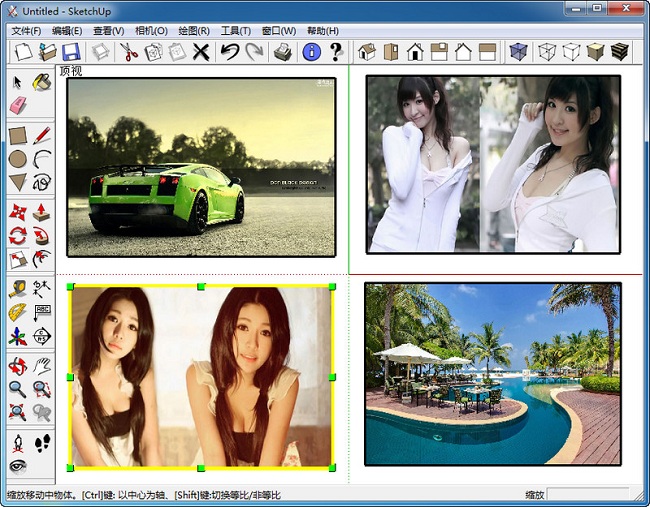Screen dimensions: 650x507
Task: Switch to the Iso standard view
Action: [x=366, y=52]
